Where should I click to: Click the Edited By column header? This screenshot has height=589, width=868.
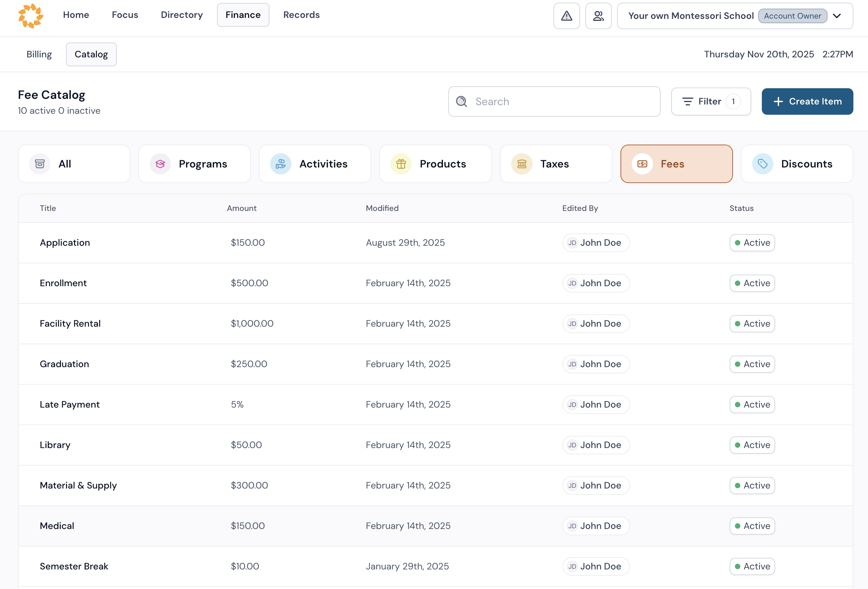(x=580, y=208)
